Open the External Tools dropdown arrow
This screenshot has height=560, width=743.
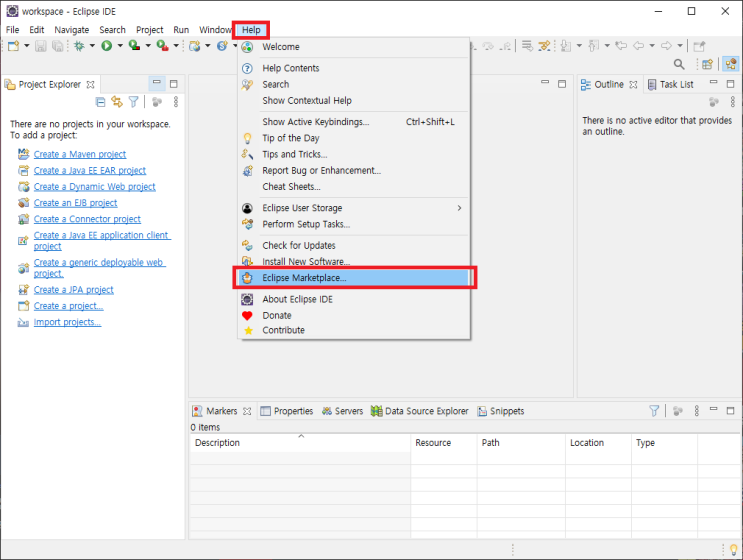point(176,46)
